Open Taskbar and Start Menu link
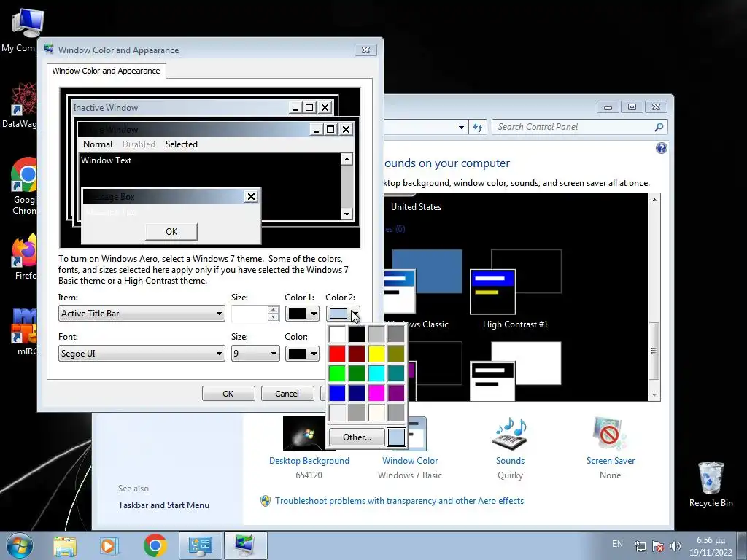Viewport: 747px width, 560px height. [x=163, y=505]
